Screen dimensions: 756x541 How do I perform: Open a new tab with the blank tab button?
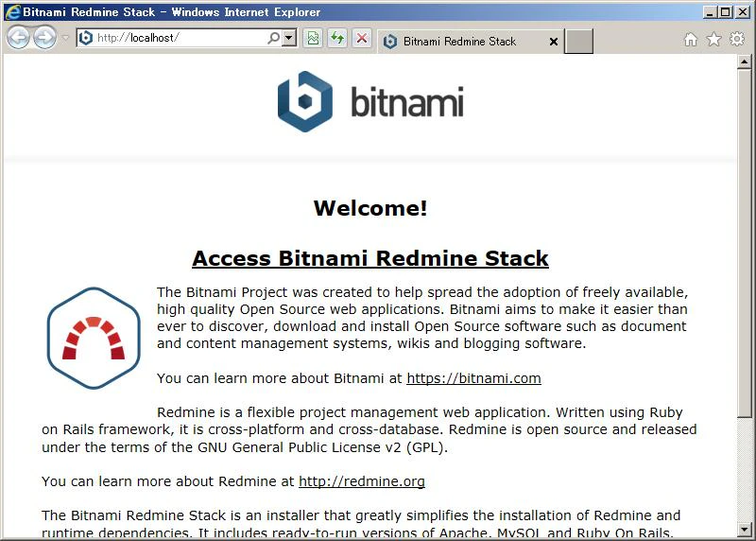click(x=578, y=42)
